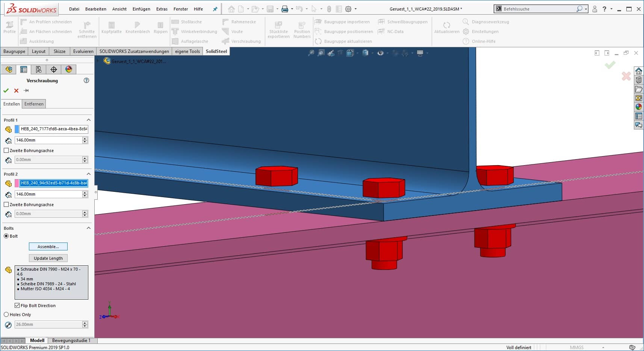Open the ConfigurationManager tab
This screenshot has width=644, height=351.
pyautogui.click(x=39, y=69)
